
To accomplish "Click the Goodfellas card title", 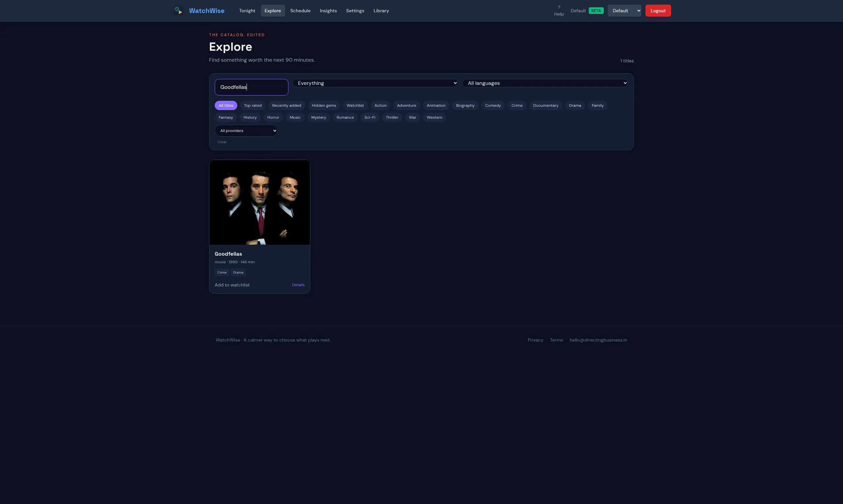I will [x=228, y=254].
